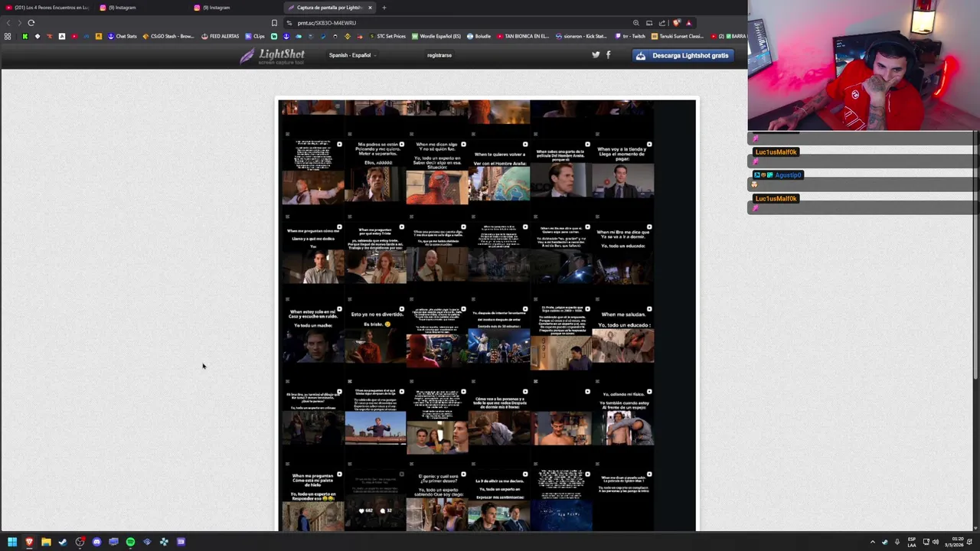Open the Tanuki Sunset Classic bookmark
This screenshot has height=551, width=980.
tap(677, 36)
